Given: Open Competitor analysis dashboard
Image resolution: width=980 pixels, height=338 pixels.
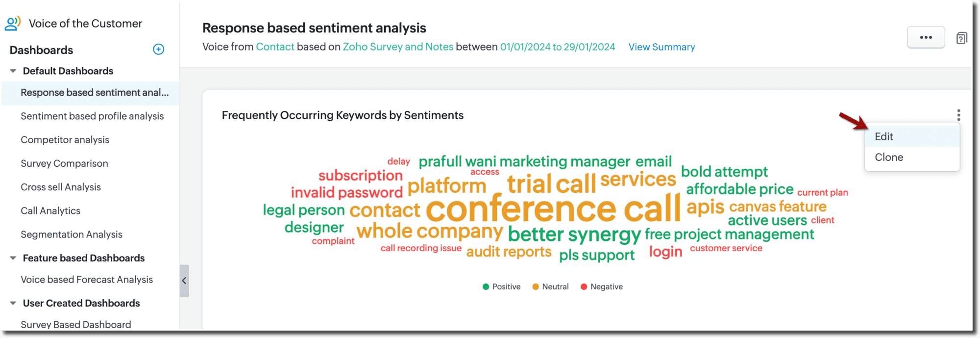Looking at the screenshot, I should tap(65, 140).
